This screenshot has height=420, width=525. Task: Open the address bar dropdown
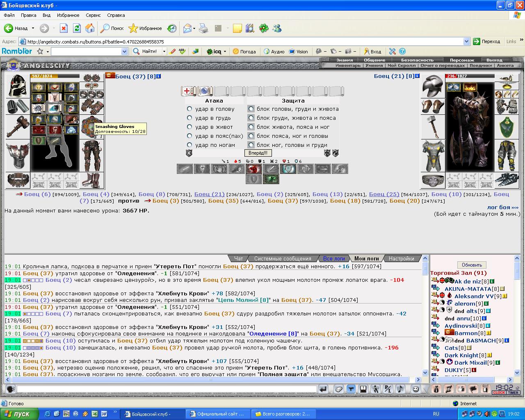click(x=466, y=41)
